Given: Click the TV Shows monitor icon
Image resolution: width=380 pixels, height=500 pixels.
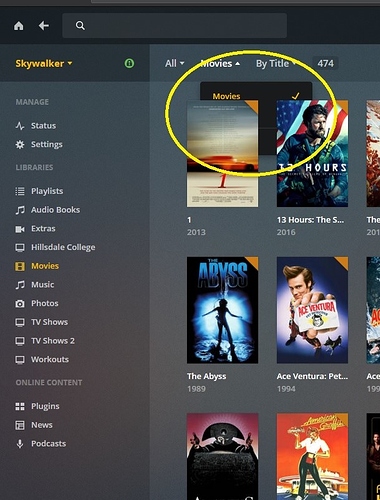Looking at the screenshot, I should [x=20, y=322].
